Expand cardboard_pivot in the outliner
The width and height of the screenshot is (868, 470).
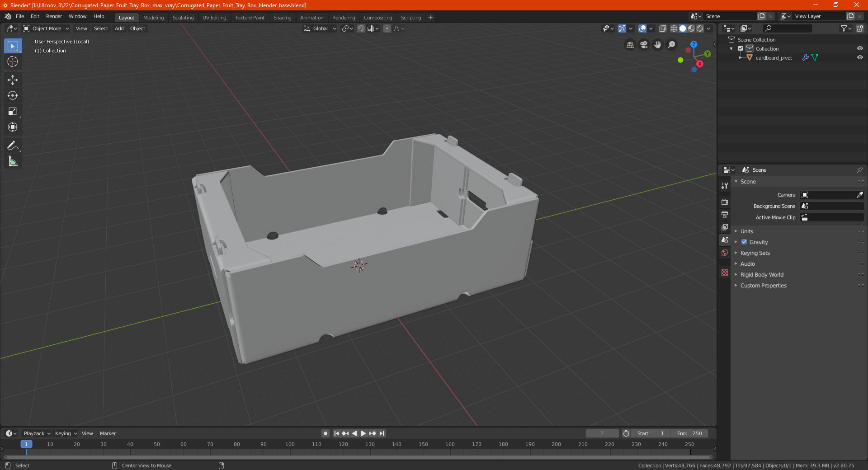point(740,57)
